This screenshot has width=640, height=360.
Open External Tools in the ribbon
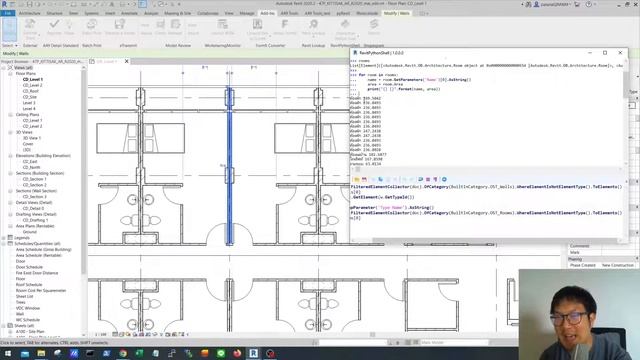pos(30,29)
